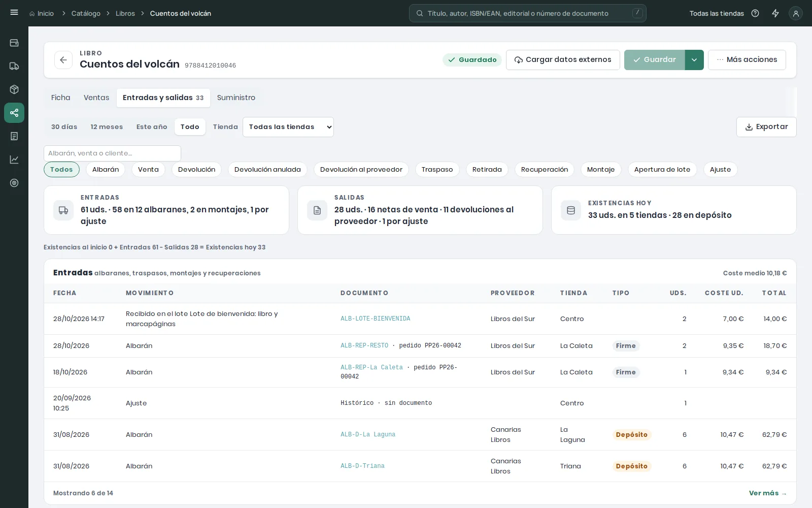812x508 pixels.
Task: Switch to the Ventas tab
Action: (96, 98)
